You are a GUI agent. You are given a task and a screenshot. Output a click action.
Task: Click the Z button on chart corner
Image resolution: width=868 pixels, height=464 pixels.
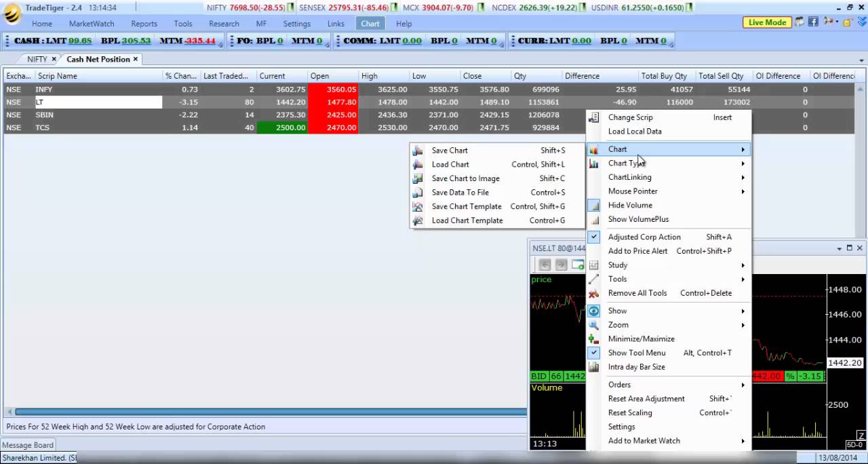pyautogui.click(x=861, y=436)
